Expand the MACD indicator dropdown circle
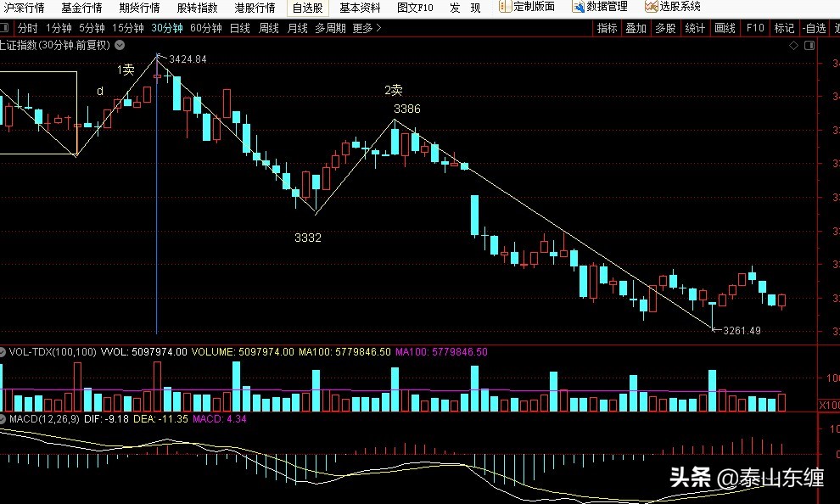This screenshot has height=504, width=840. (3, 419)
